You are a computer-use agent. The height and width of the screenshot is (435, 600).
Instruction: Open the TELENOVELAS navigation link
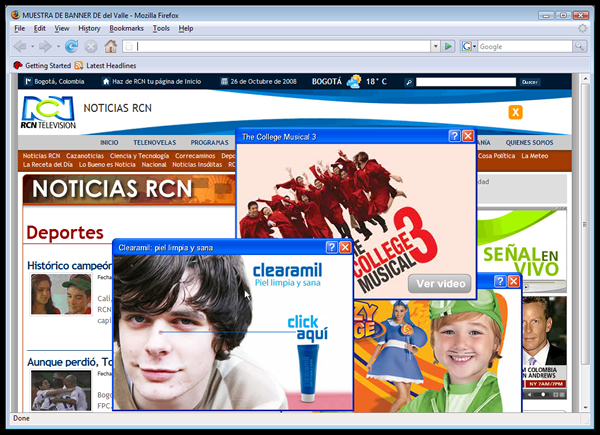pyautogui.click(x=154, y=143)
